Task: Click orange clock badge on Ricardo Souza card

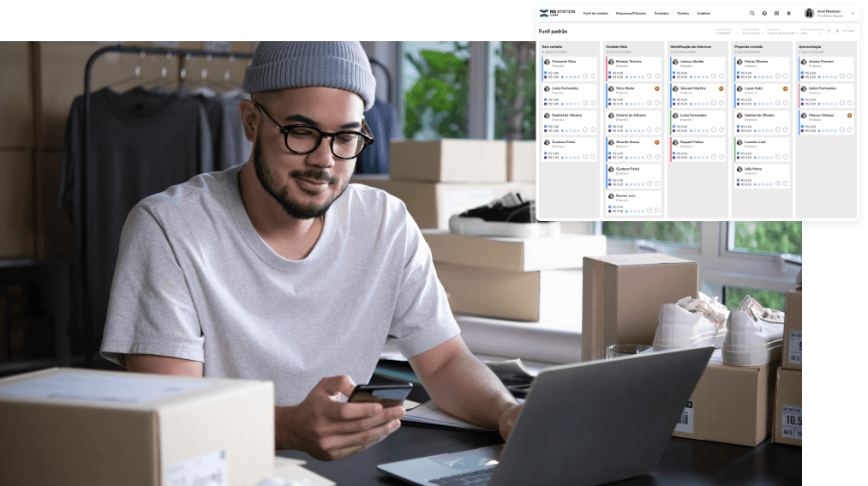Action: click(657, 142)
